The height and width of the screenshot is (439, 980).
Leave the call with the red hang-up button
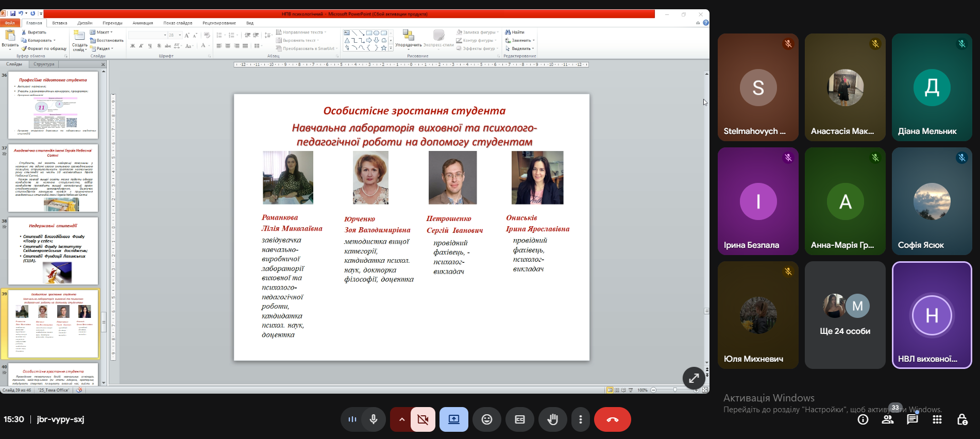[613, 419]
